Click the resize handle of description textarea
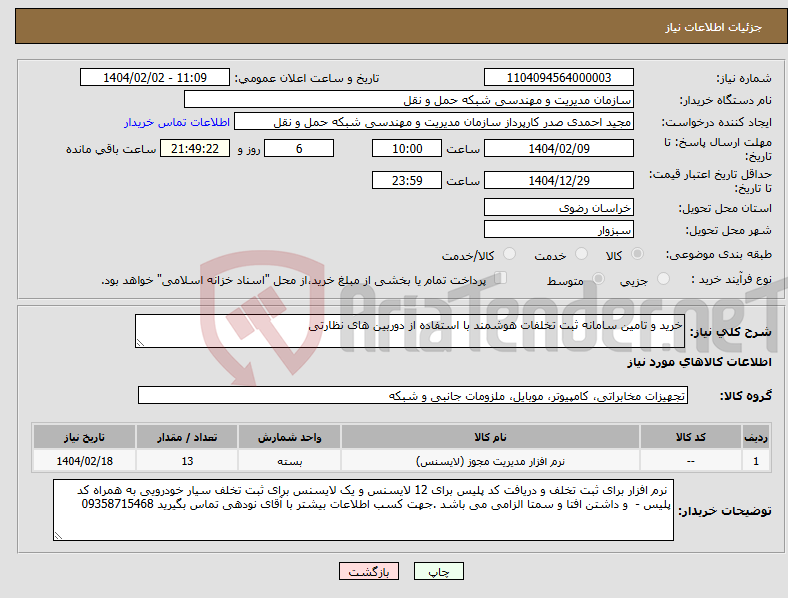Viewport: 788px width, 598px height. 140,343
